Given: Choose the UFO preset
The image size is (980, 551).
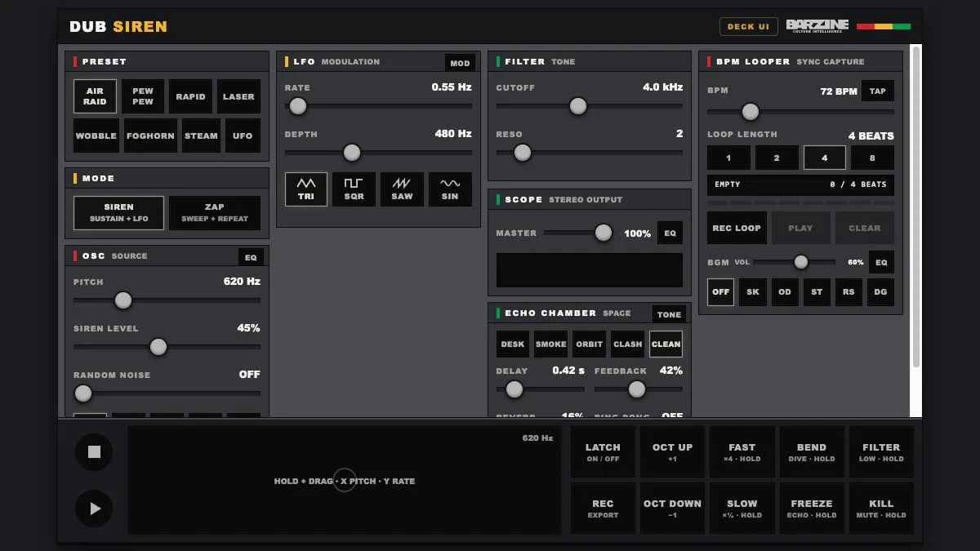Looking at the screenshot, I should (243, 136).
